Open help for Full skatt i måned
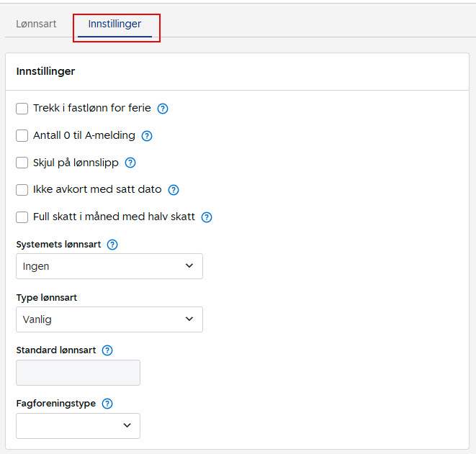This screenshot has height=454, width=476. pos(207,217)
